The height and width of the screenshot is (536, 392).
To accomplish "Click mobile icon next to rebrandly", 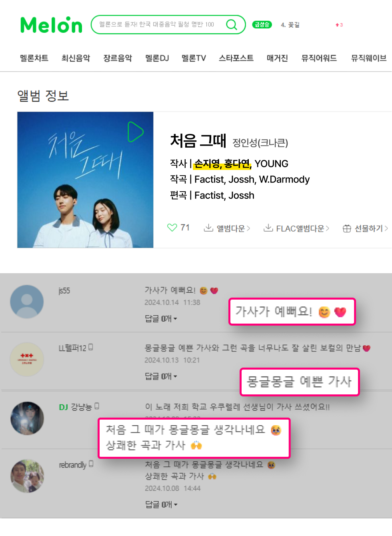I will tap(91, 464).
